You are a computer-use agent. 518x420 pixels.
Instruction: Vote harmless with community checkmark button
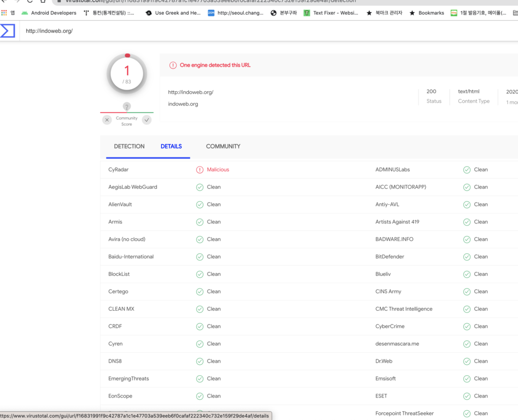point(146,120)
